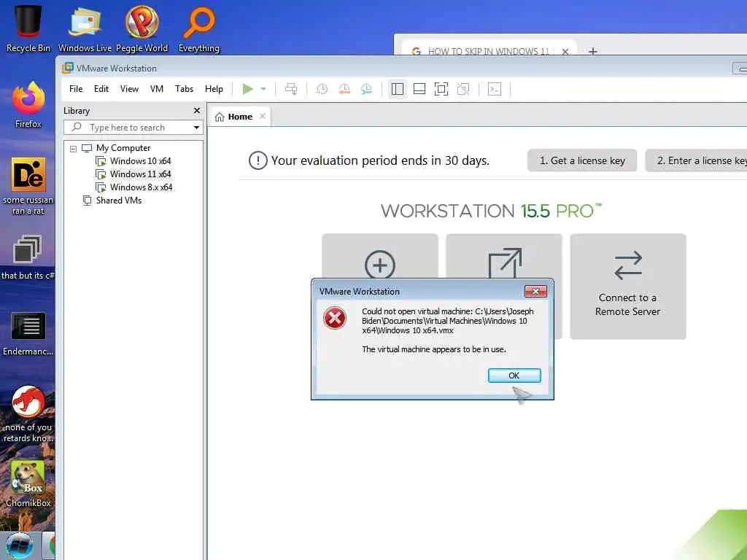Click Send Ctrl+Alt+Del toolbar icon
This screenshot has height=560, width=747.
291,89
